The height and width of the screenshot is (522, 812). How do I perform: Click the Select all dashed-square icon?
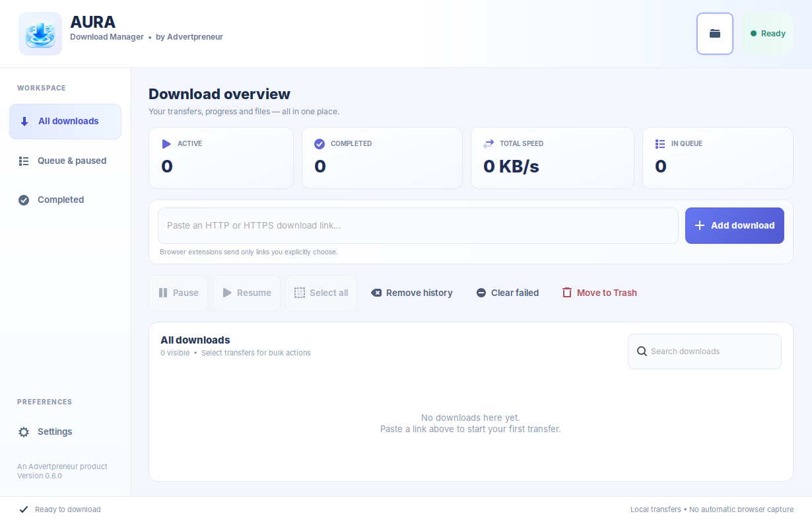pos(300,293)
